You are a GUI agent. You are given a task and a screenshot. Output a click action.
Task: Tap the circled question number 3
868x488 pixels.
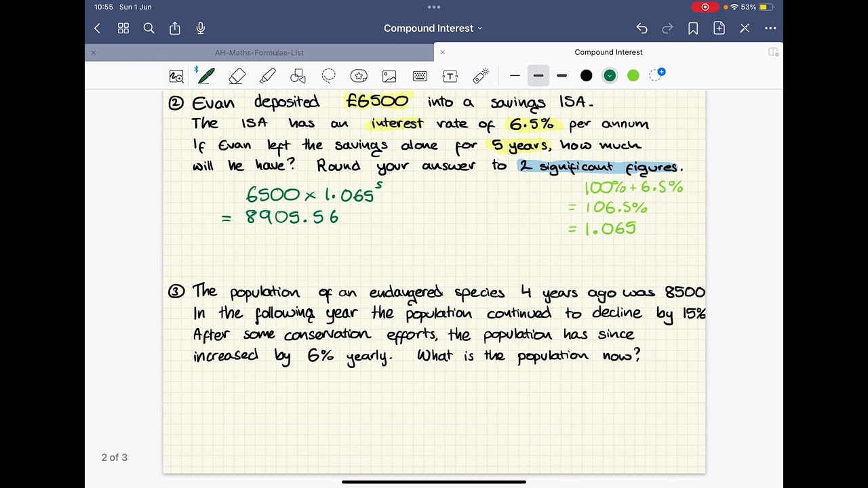point(176,291)
